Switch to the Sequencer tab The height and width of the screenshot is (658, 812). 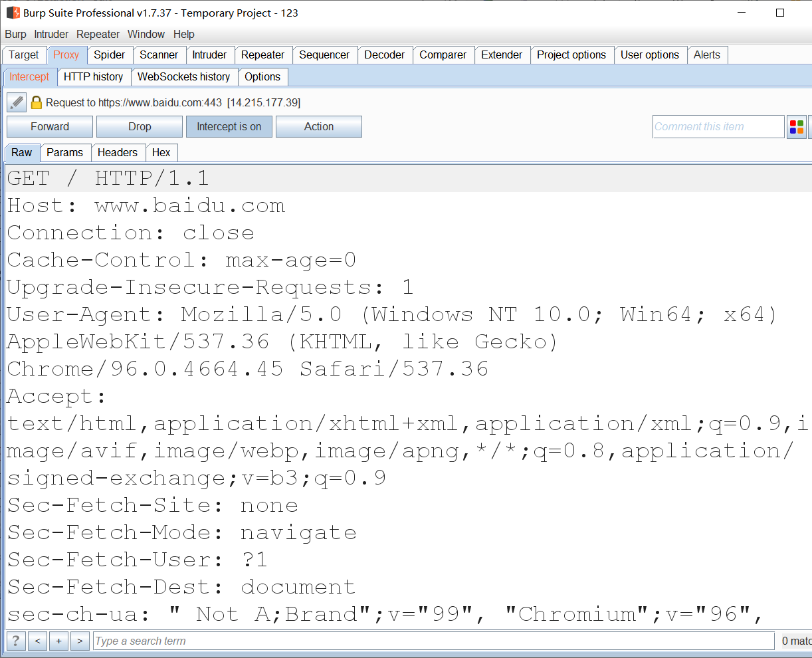[x=324, y=55]
